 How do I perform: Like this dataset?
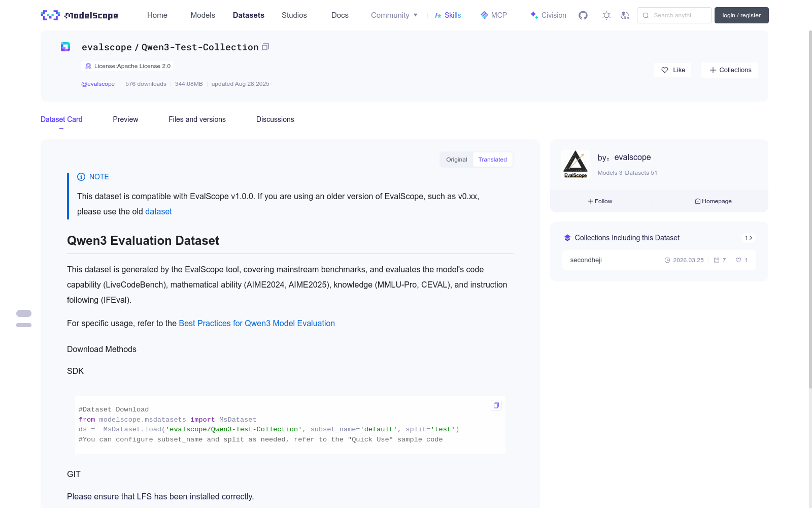pyautogui.click(x=672, y=70)
